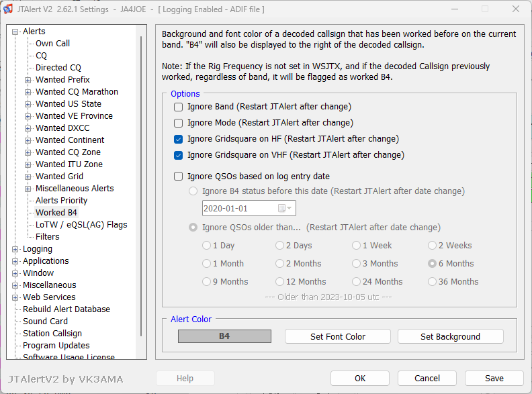Expand Wanted DXCC node
This screenshot has width=532, height=394.
[x=28, y=128]
